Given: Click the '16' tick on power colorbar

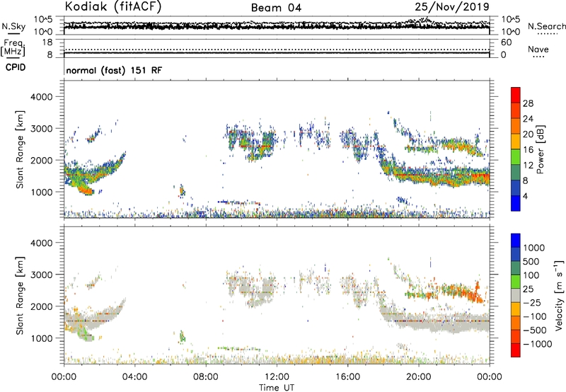Looking at the screenshot, I should (x=528, y=150).
